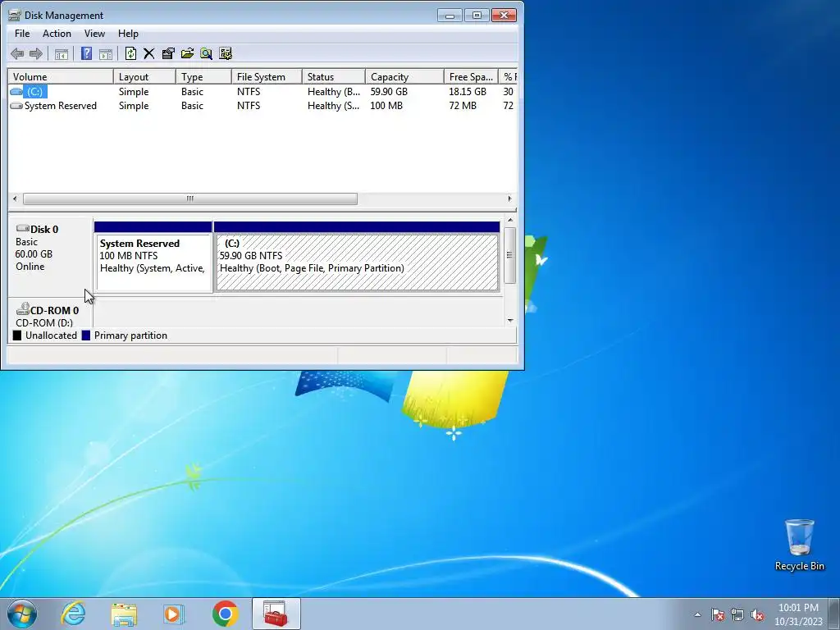The width and height of the screenshot is (840, 630).
Task: Click the Settings view toolbar icon
Action: pos(226,53)
